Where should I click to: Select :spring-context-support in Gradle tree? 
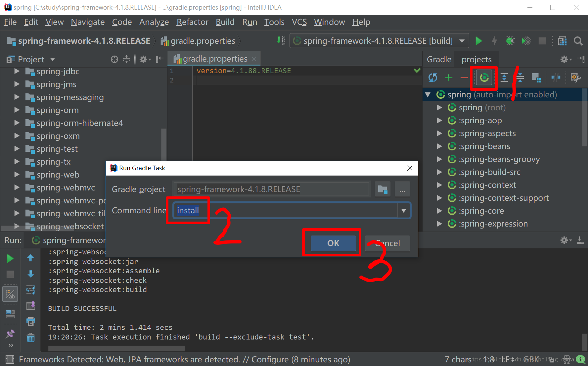coord(504,198)
